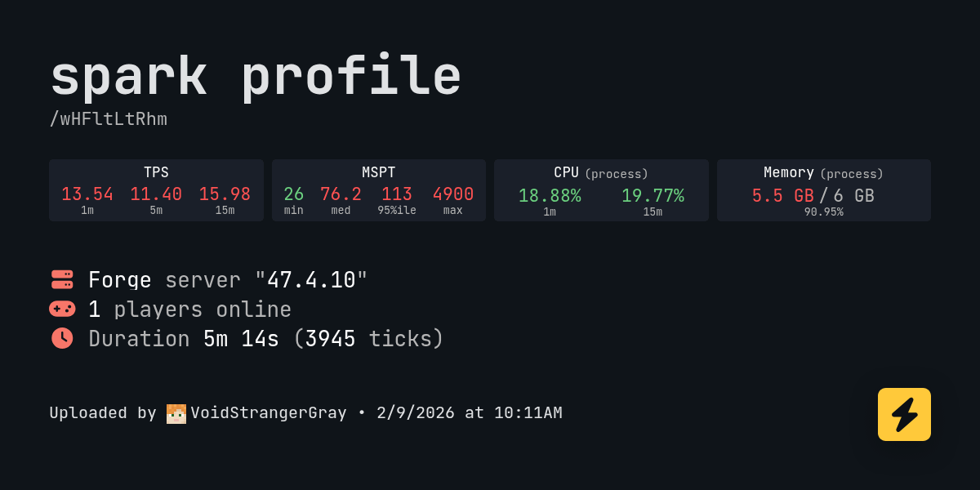Viewport: 980px width, 490px height.
Task: Click the MSPT min value 26
Action: (294, 194)
